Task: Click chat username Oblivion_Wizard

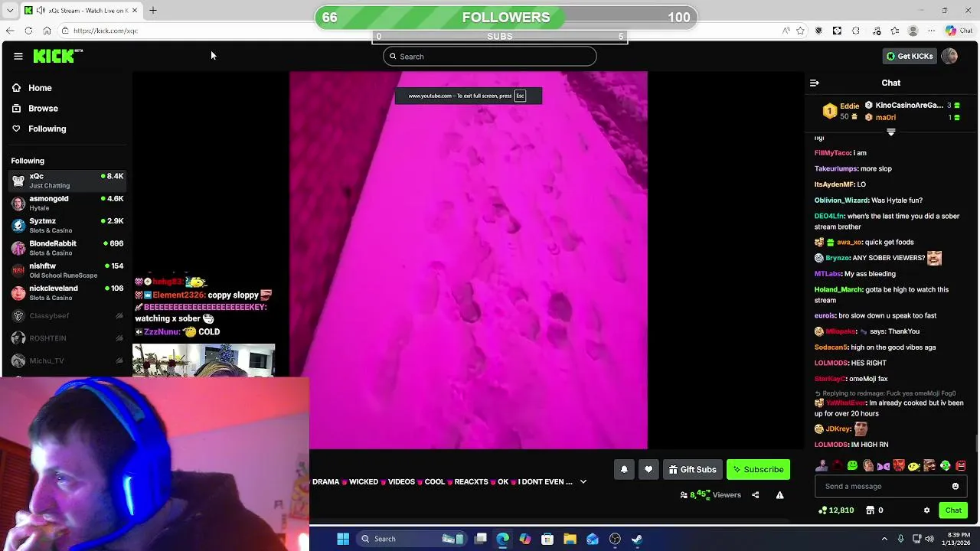Action: pyautogui.click(x=841, y=201)
